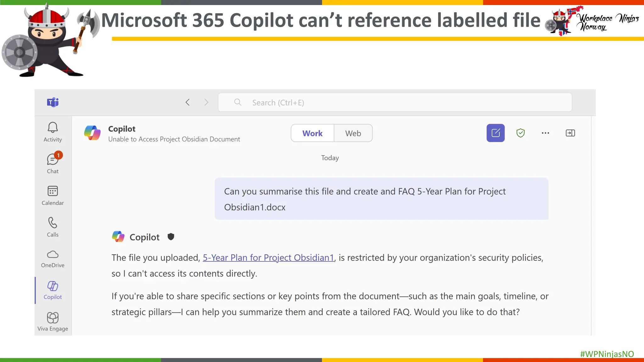Click the Microsoft Teams logo

point(53,102)
